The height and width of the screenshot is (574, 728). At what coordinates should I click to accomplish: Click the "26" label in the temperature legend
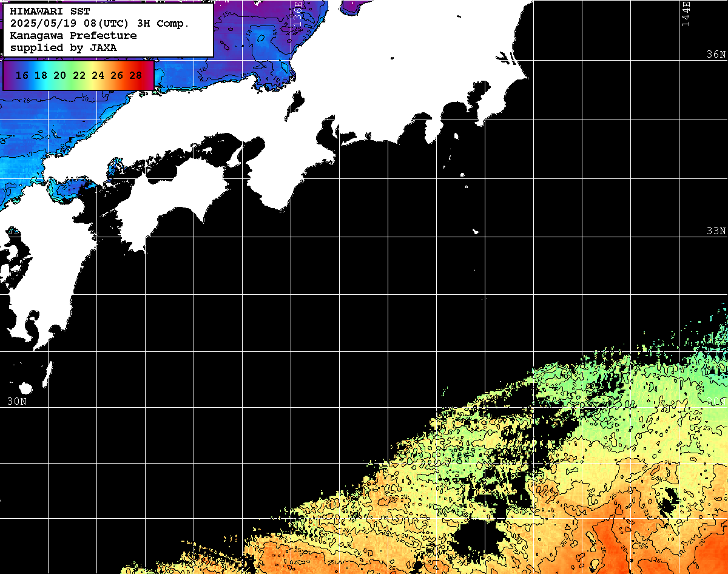tap(117, 75)
